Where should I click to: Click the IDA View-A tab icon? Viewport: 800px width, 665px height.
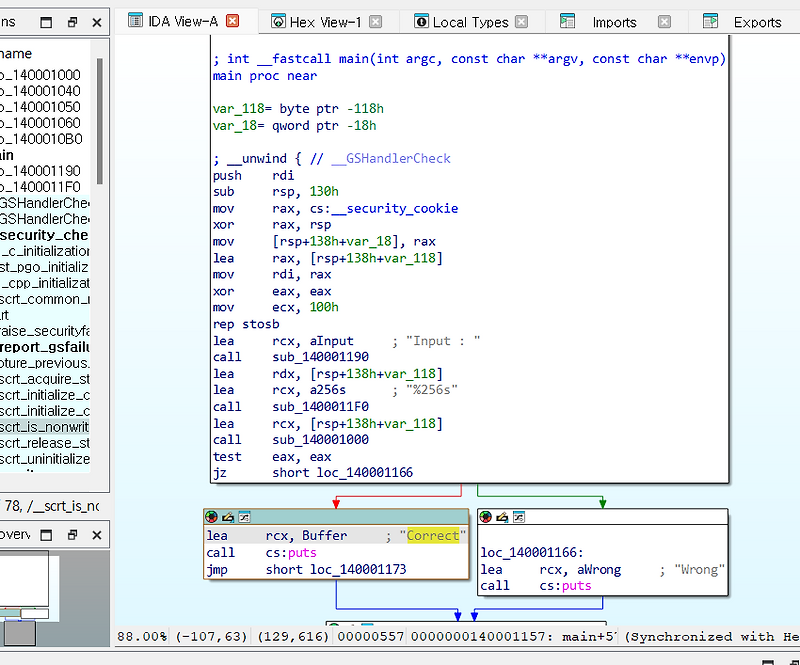point(135,20)
